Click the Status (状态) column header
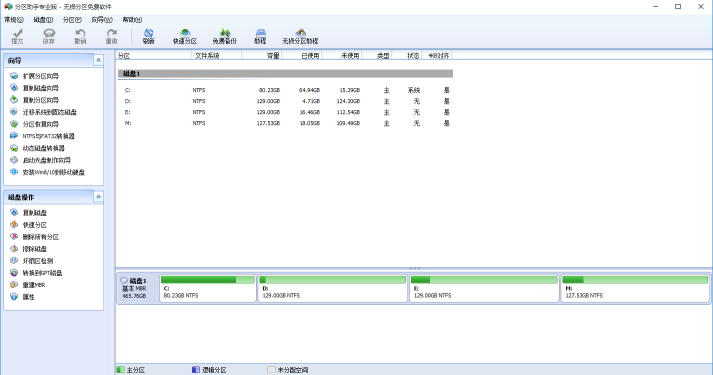Image resolution: width=713 pixels, height=375 pixels. [407, 55]
